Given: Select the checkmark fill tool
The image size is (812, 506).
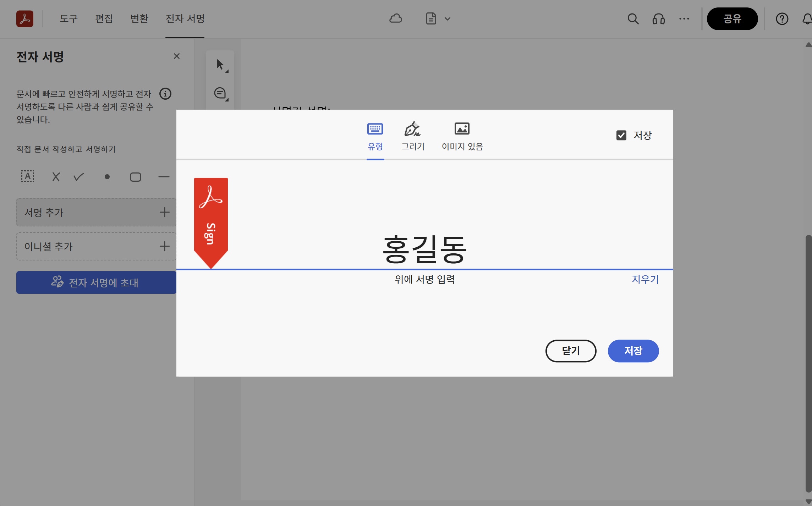Looking at the screenshot, I should point(78,177).
